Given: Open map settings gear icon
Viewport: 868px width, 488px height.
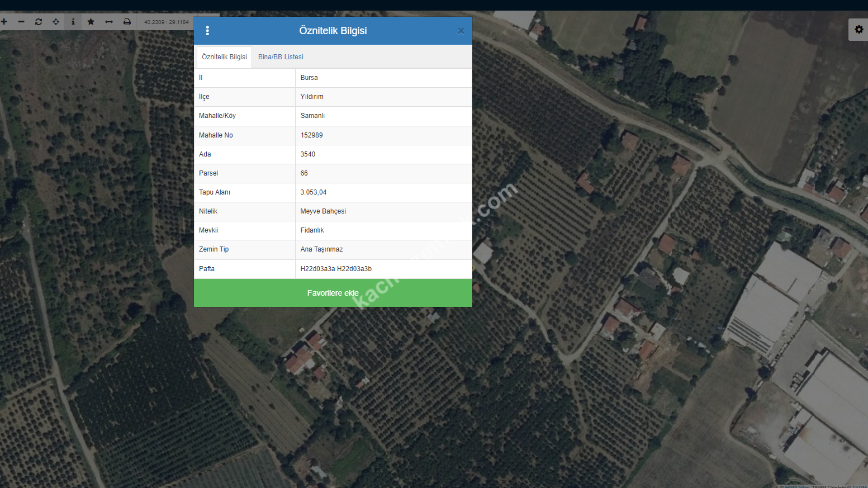Looking at the screenshot, I should click(x=858, y=30).
